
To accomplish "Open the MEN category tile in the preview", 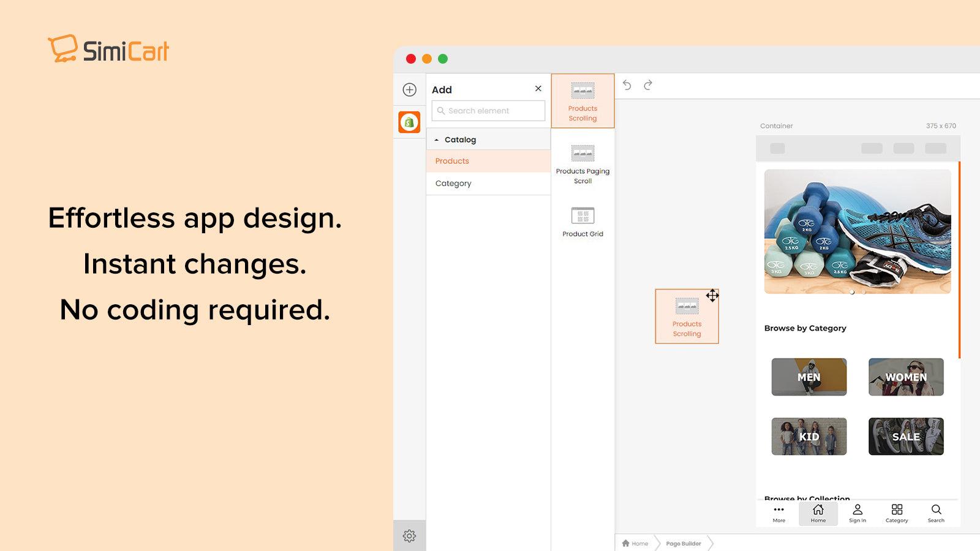I will 809,378.
